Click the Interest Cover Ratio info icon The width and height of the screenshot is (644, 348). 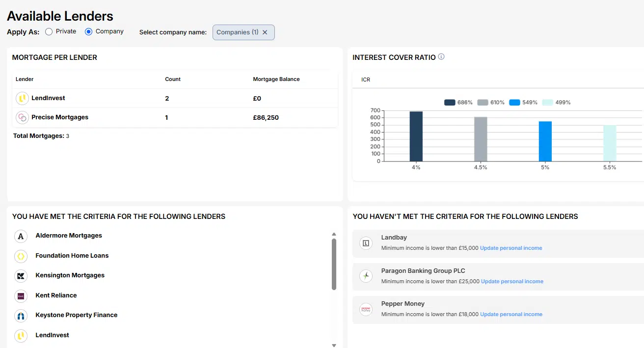(441, 57)
